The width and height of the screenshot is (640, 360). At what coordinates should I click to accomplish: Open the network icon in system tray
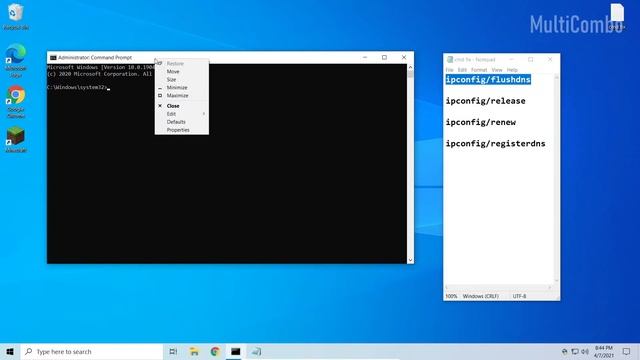(x=575, y=351)
